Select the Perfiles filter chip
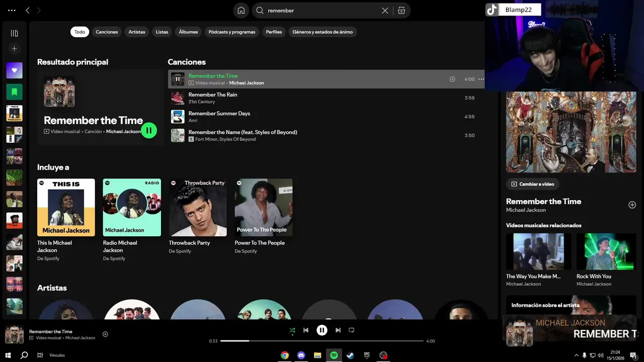 (274, 32)
